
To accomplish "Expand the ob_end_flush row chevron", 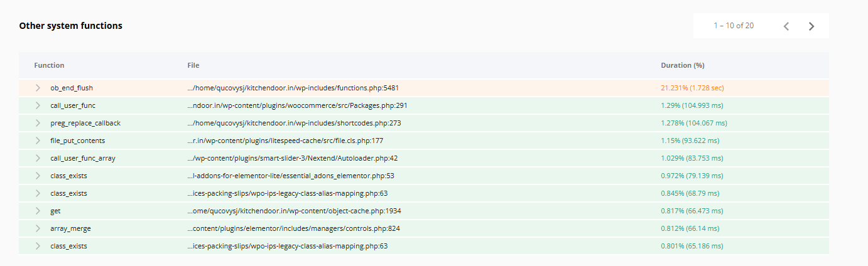I will (x=38, y=88).
